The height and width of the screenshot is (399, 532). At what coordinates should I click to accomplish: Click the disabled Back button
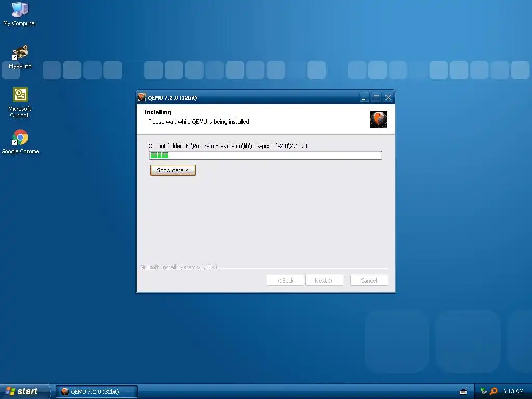(285, 281)
